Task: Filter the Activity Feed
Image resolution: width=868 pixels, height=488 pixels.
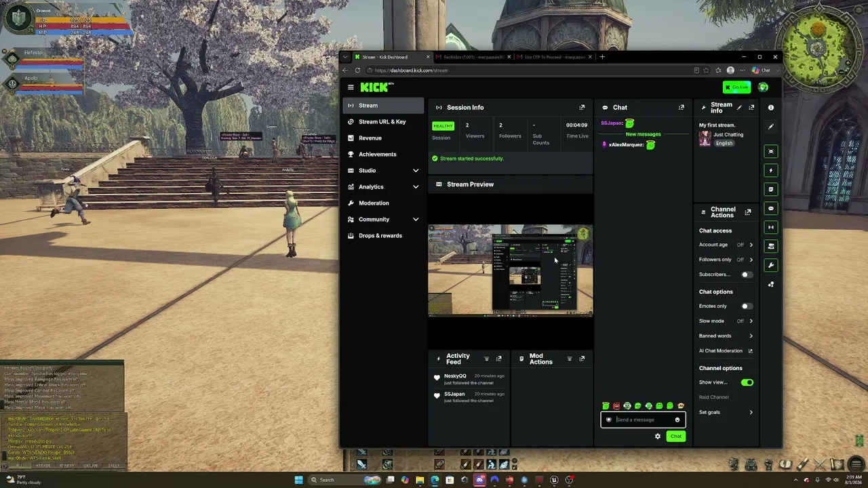Action: [x=486, y=359]
